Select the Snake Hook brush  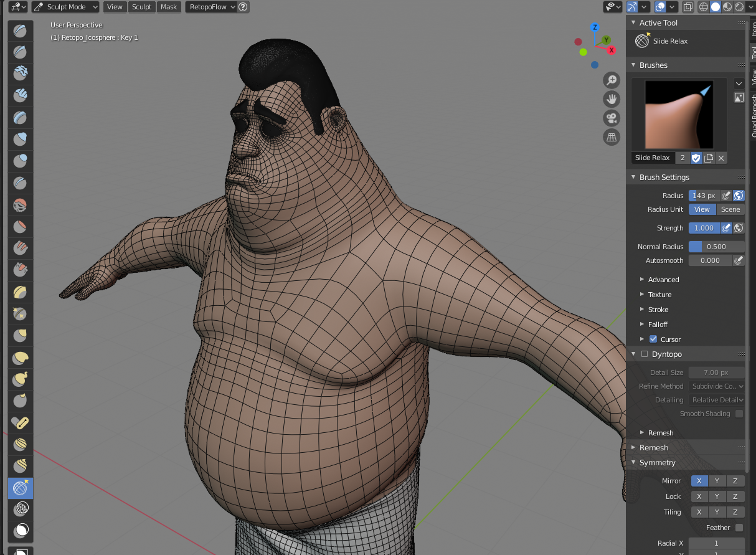(21, 380)
